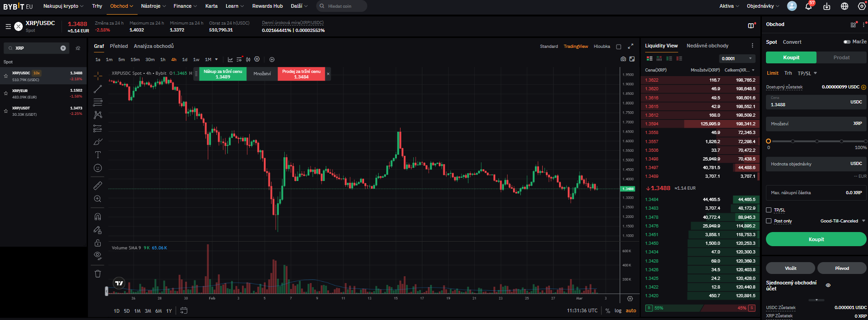Viewport: 868px width, 320px height.
Task: Click the Prodat sell button
Action: pyautogui.click(x=841, y=57)
